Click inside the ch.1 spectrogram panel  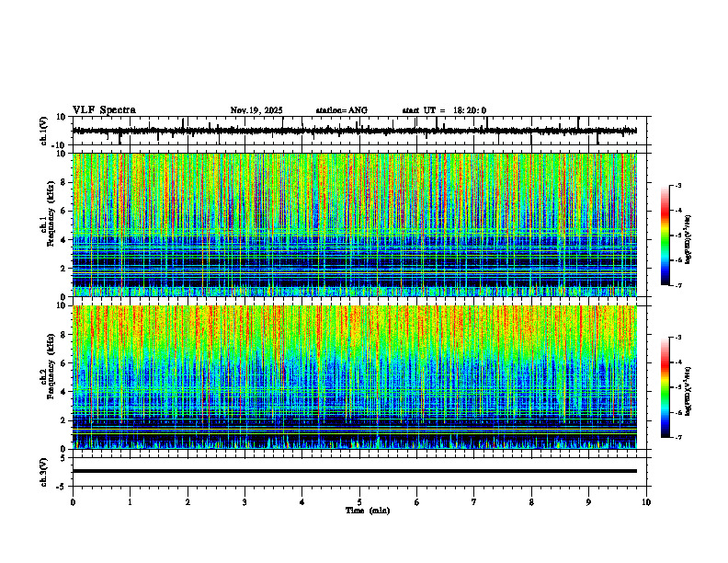(354, 224)
